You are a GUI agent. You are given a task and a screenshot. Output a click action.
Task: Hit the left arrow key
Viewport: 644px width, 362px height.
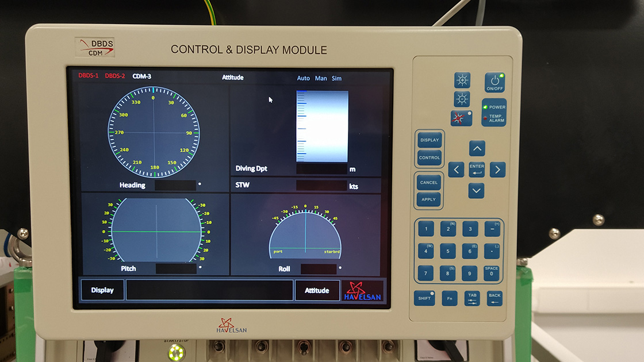click(456, 170)
